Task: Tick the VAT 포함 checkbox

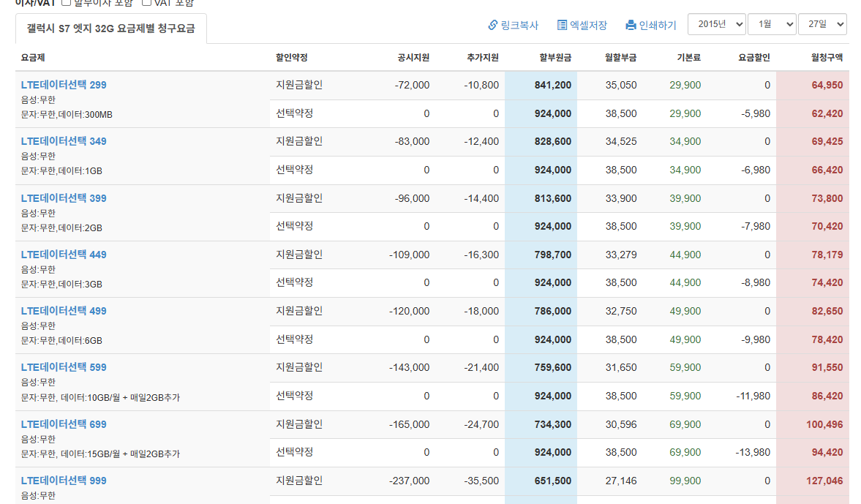Action: coord(146,2)
